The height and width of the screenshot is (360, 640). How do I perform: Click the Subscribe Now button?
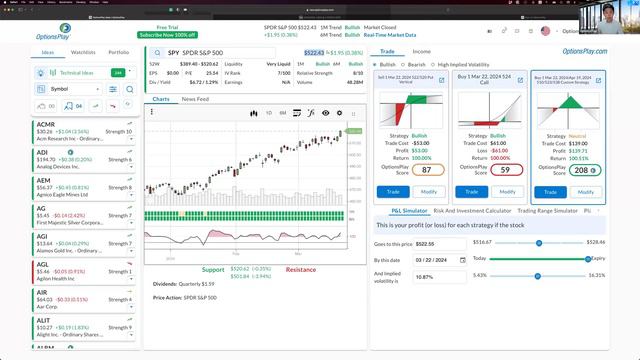(167, 35)
